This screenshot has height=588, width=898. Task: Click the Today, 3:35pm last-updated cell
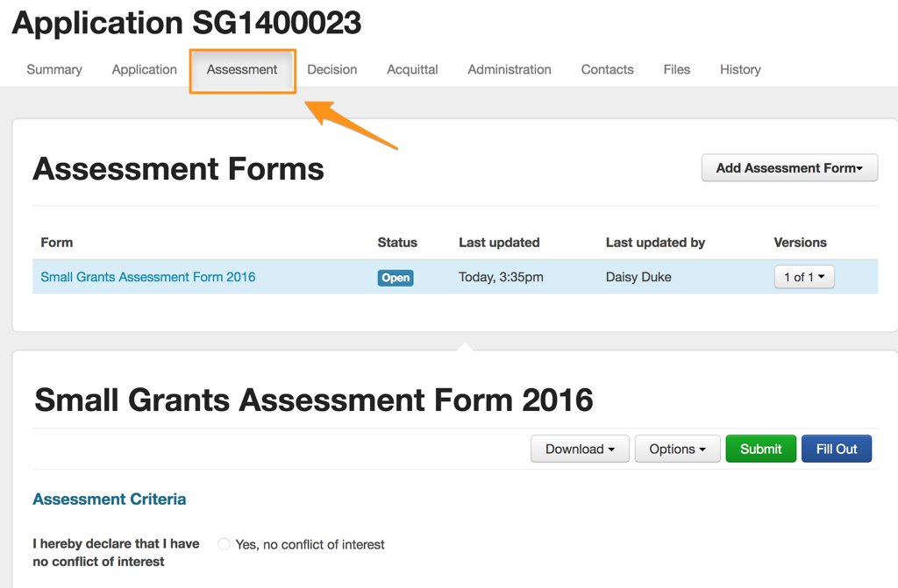click(x=501, y=277)
